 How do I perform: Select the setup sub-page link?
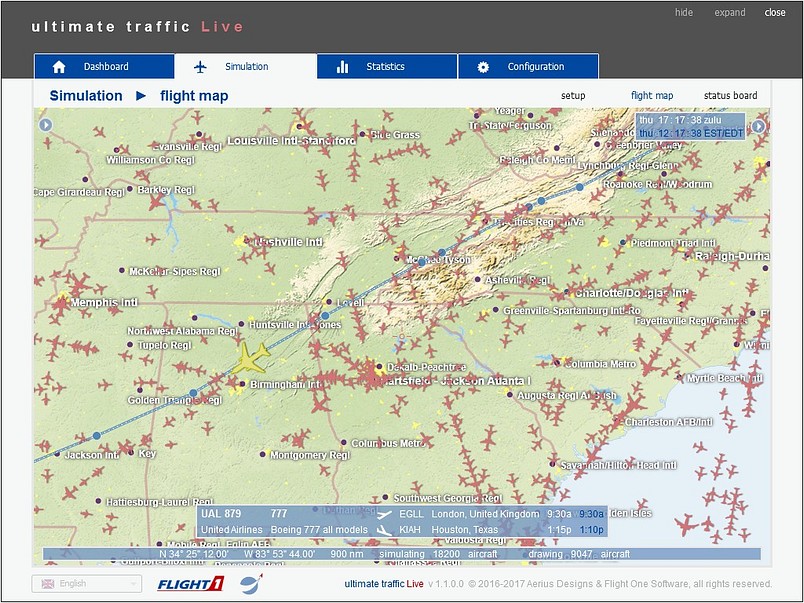(573, 95)
